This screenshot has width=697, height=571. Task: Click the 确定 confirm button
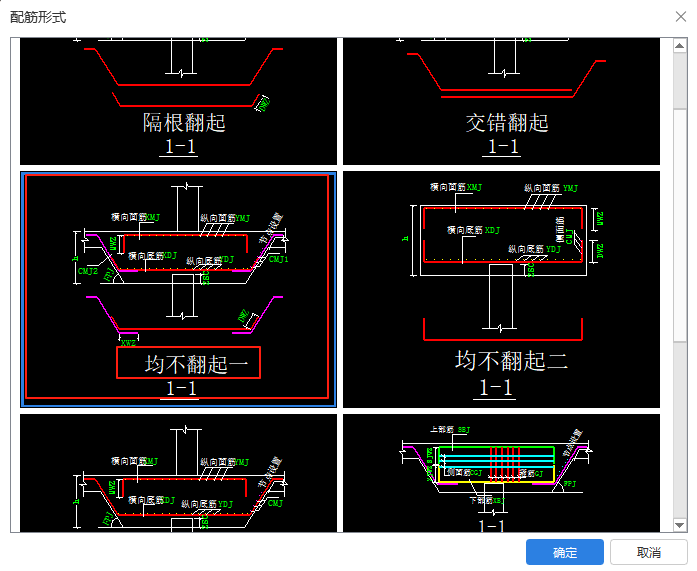[x=565, y=552]
